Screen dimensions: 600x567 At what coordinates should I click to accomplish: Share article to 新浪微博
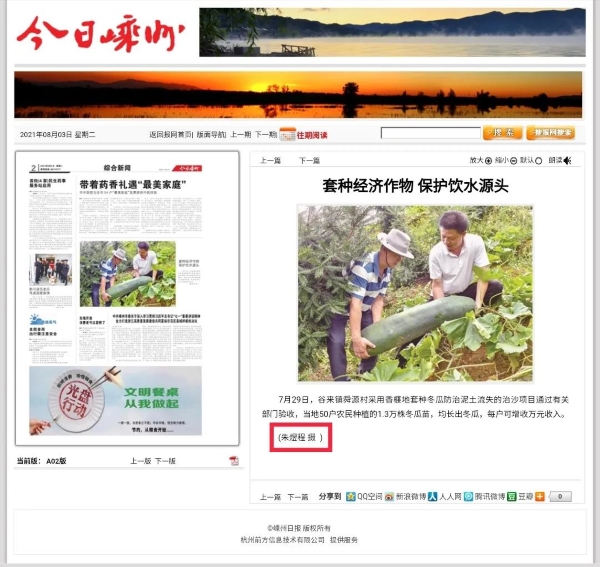(x=388, y=496)
